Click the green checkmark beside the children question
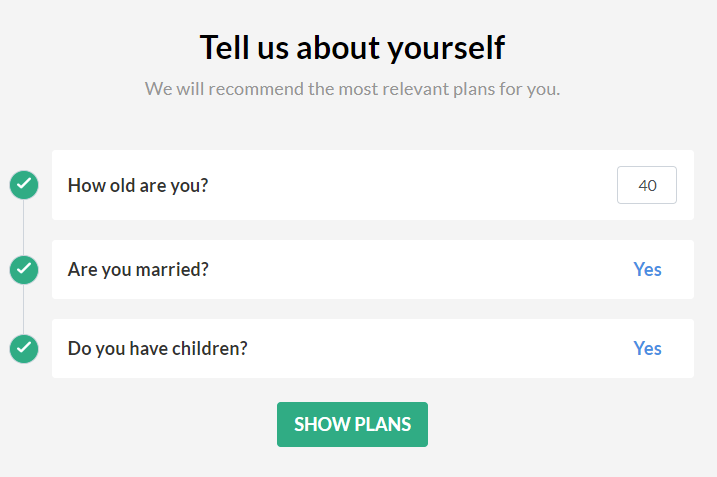 point(24,348)
